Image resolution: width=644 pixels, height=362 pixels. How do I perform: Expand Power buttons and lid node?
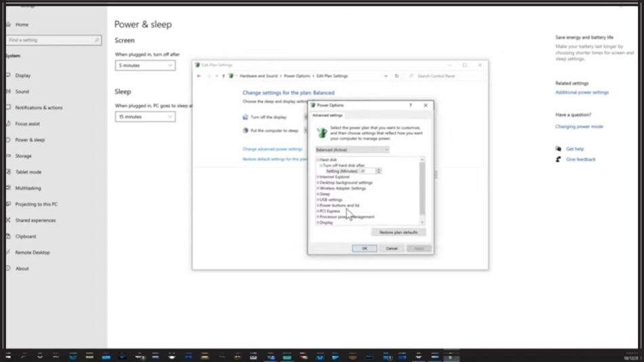click(318, 205)
